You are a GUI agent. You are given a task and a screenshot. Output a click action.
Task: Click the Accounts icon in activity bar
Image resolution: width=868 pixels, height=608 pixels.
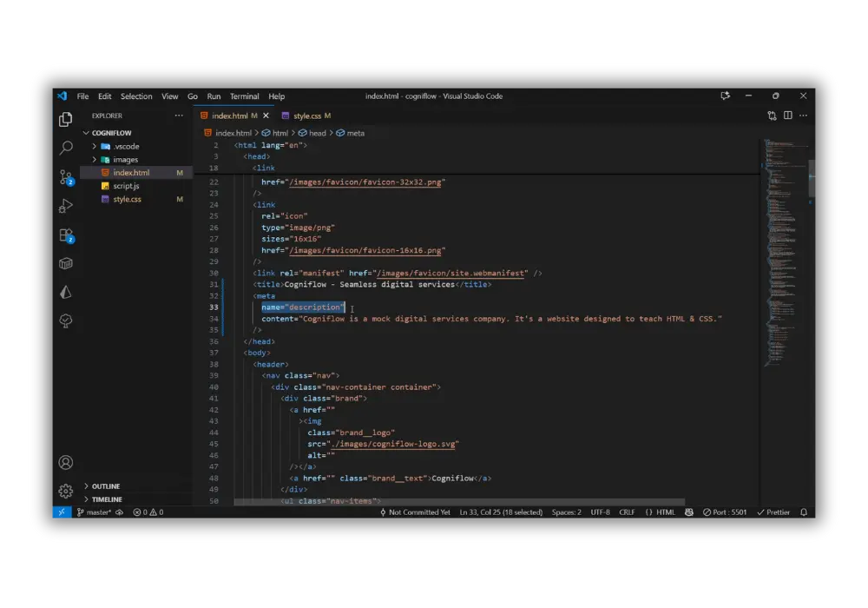[x=65, y=463]
